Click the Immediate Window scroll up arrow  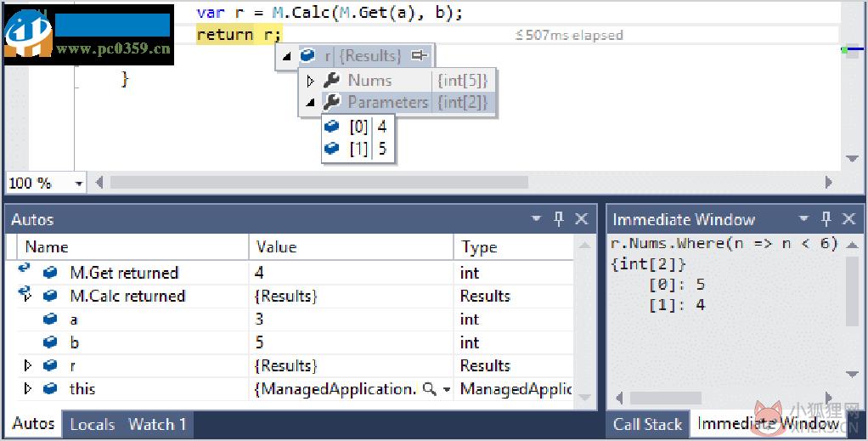[853, 245]
